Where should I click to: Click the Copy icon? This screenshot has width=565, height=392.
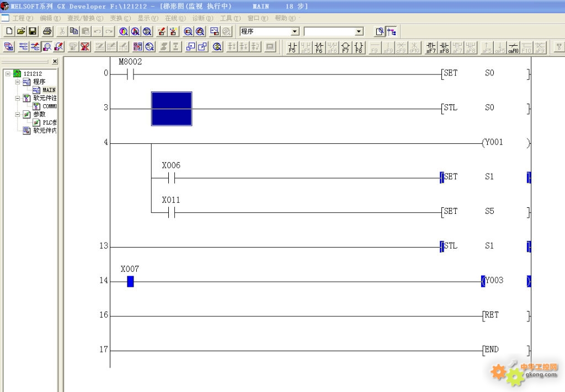[x=74, y=31]
